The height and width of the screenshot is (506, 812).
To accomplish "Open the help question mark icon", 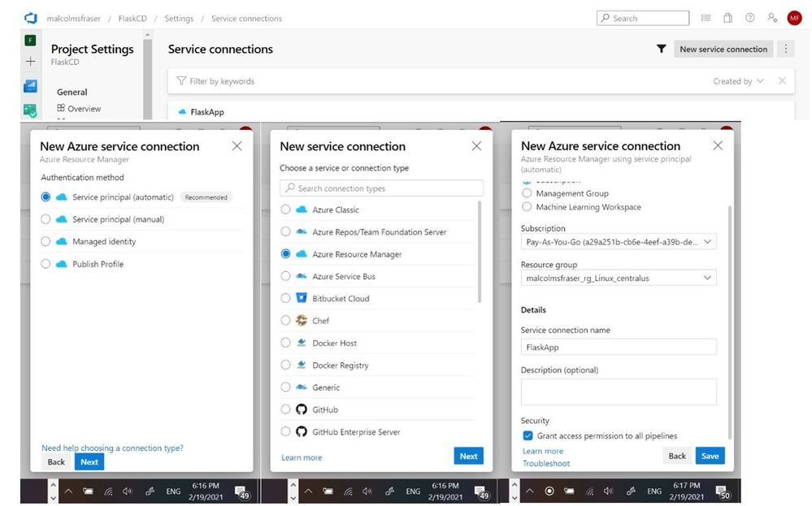I will point(750,18).
